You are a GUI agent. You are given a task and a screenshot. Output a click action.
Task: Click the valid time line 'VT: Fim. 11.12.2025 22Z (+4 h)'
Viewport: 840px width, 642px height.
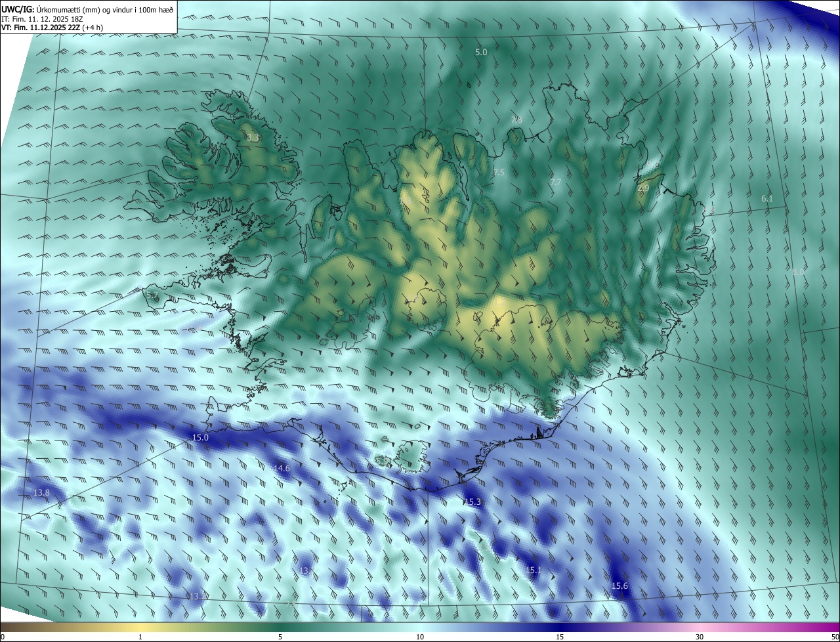click(52, 28)
